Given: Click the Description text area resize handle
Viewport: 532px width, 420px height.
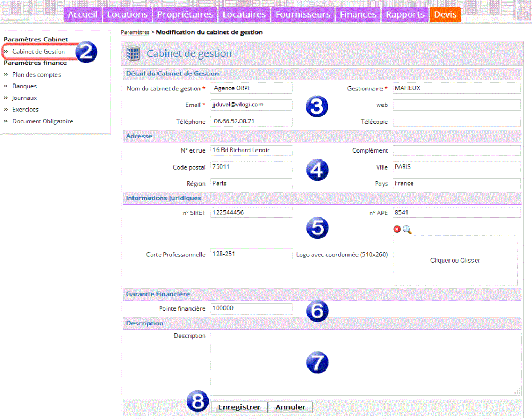Looking at the screenshot, I should pyautogui.click(x=518, y=391).
